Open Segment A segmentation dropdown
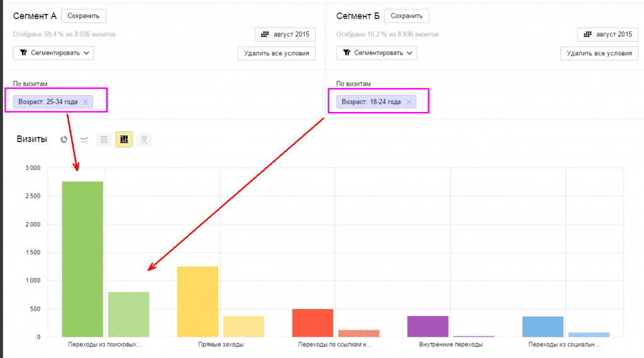This screenshot has height=358, width=644. (53, 53)
